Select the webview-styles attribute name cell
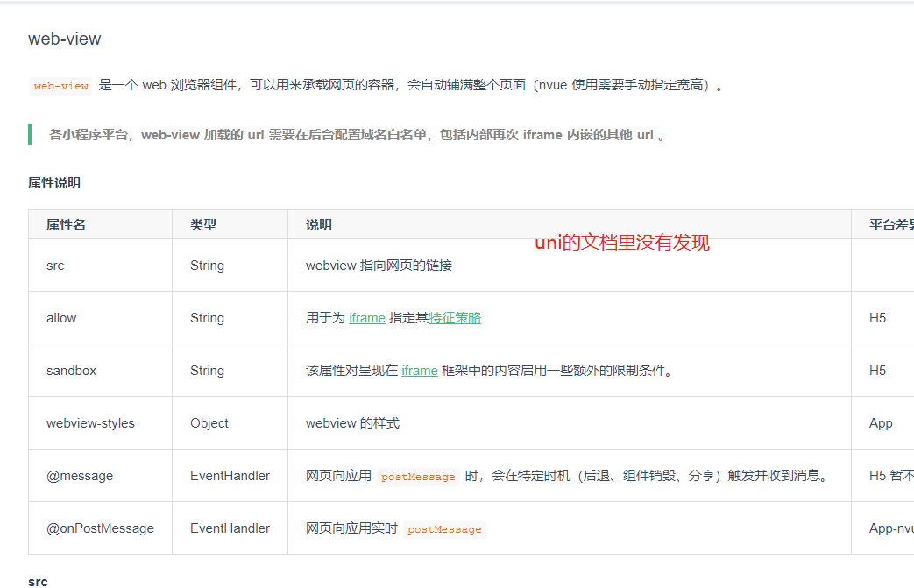 90,423
